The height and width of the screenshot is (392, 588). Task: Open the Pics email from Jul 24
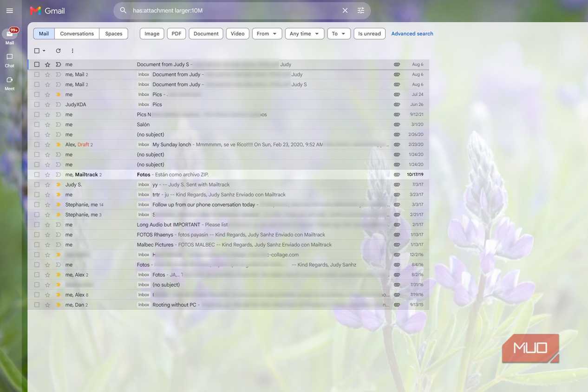229,94
